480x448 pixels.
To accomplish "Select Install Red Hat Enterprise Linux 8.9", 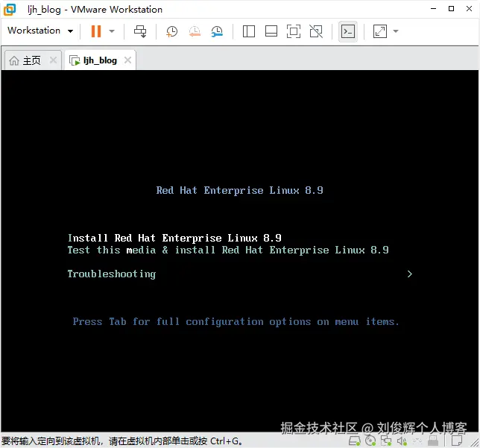I will pos(174,238).
